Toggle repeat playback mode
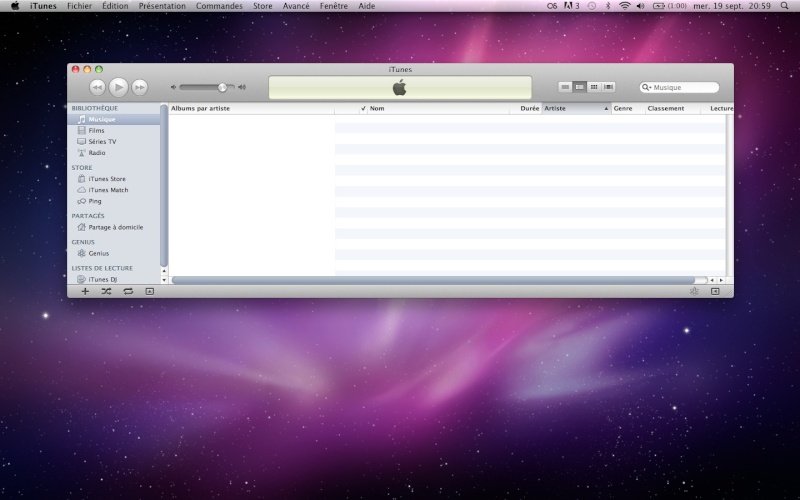The image size is (800, 500). coord(128,291)
